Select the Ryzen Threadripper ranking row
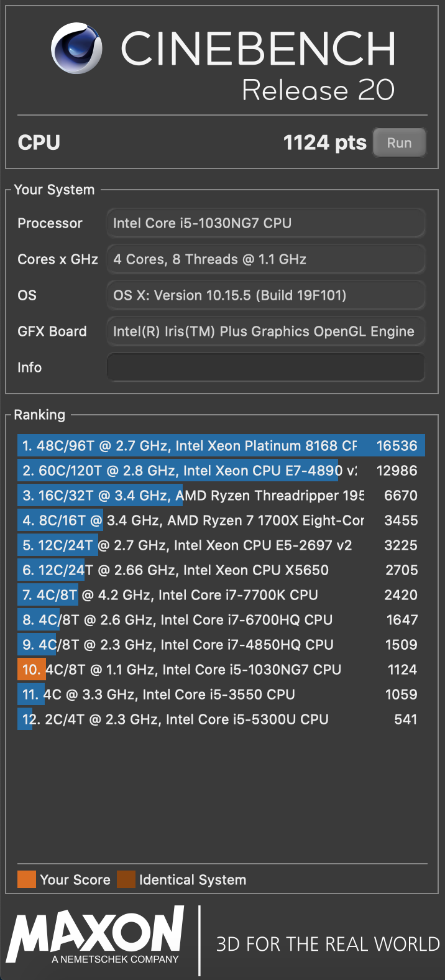 click(x=221, y=496)
